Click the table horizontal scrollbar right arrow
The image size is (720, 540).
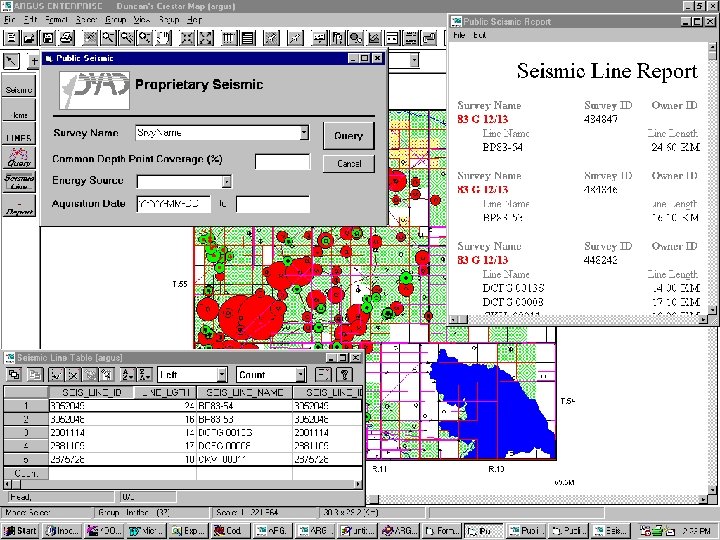coord(358,484)
